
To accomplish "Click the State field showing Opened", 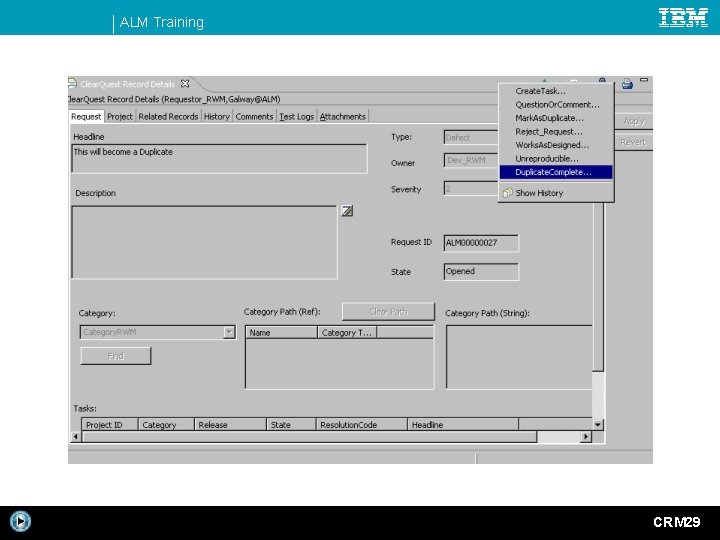I will pyautogui.click(x=481, y=271).
